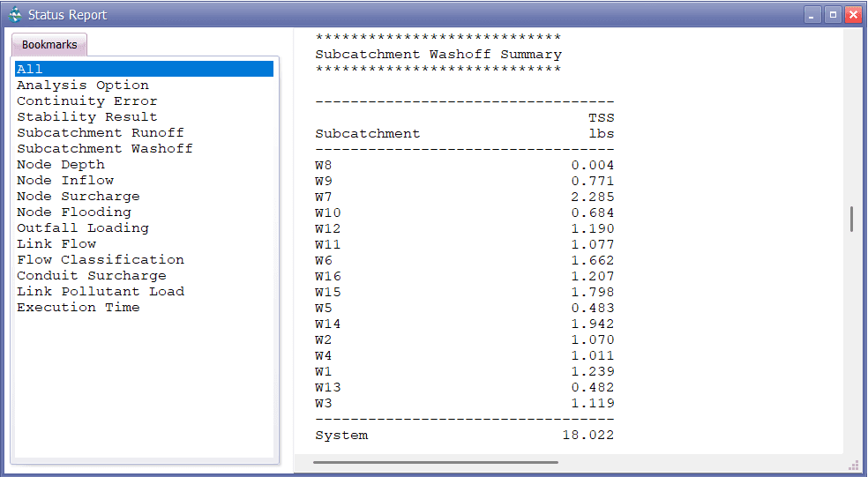Jump to Analysis Option bookmark
The height and width of the screenshot is (477, 868).
click(x=83, y=86)
